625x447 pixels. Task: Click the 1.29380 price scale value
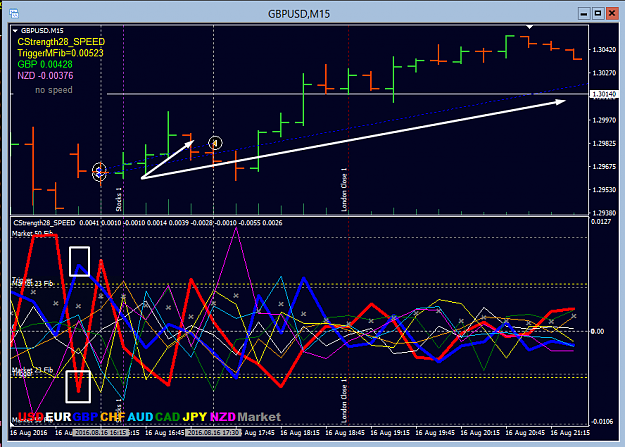click(604, 213)
